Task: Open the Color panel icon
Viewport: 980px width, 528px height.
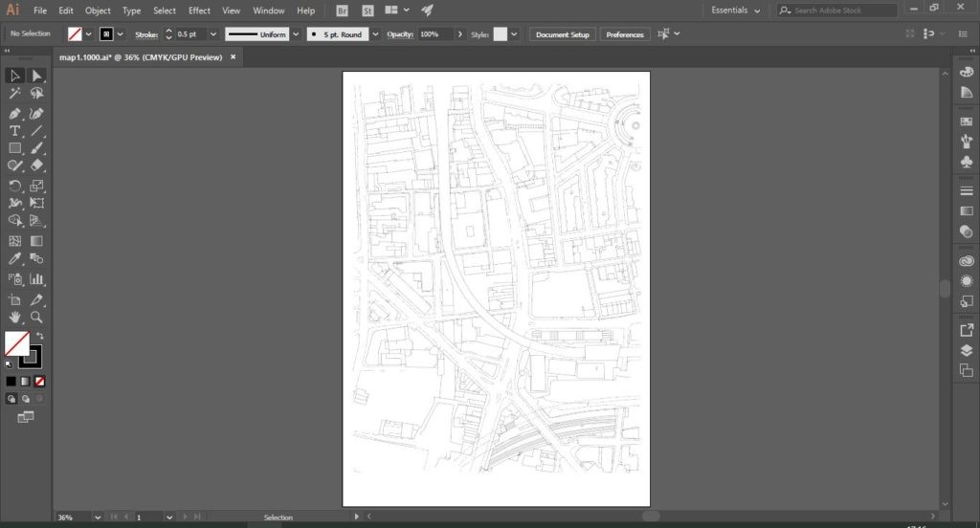Action: [967, 72]
